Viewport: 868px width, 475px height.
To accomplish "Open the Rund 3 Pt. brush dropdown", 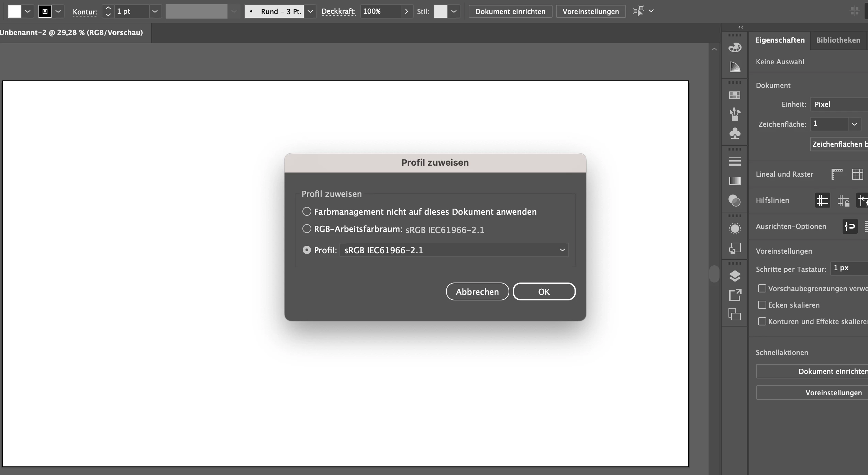I will pyautogui.click(x=310, y=11).
